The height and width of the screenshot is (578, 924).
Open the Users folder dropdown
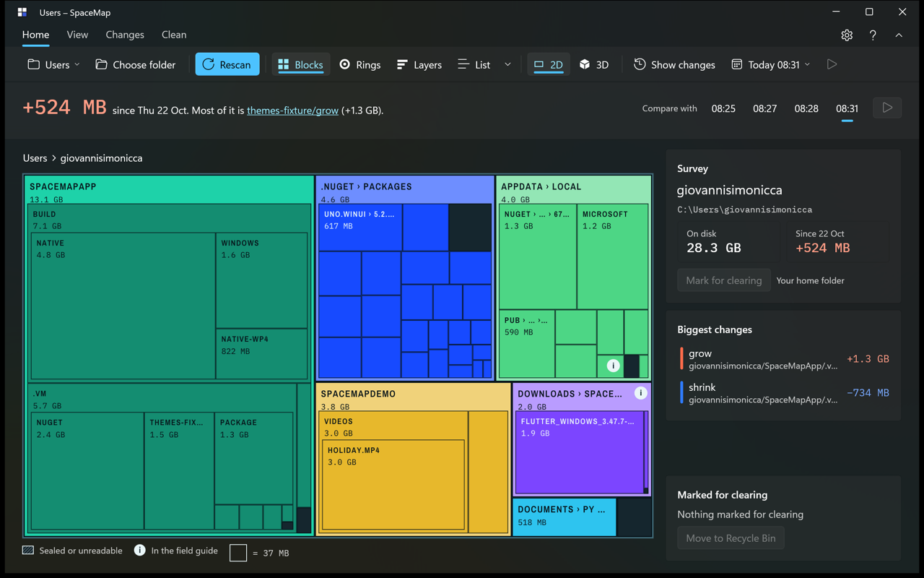pos(53,64)
